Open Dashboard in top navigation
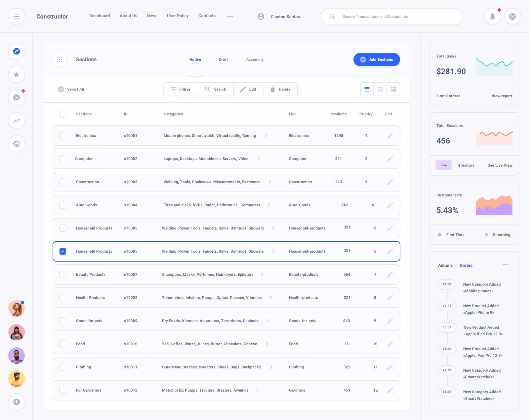 (100, 16)
